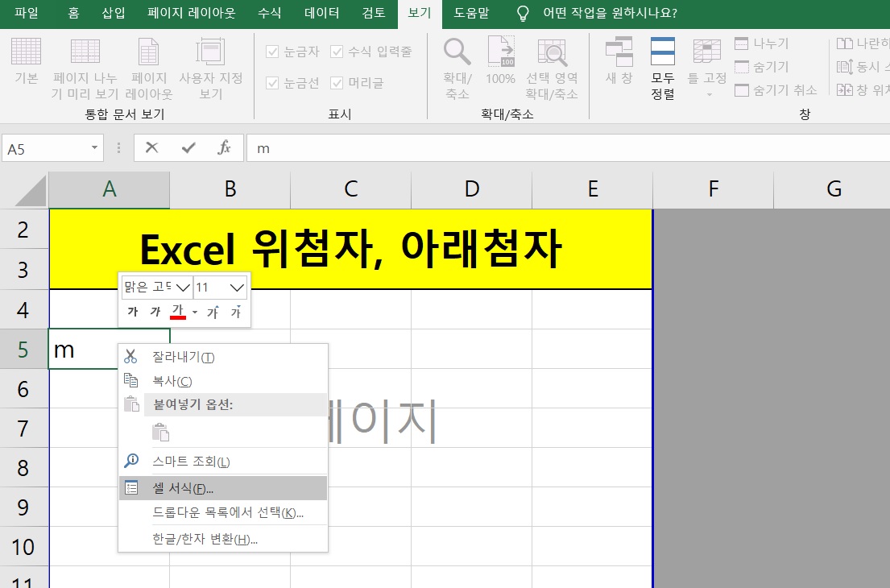The width and height of the screenshot is (890, 588).
Task: Select column D header
Action: coord(472,189)
